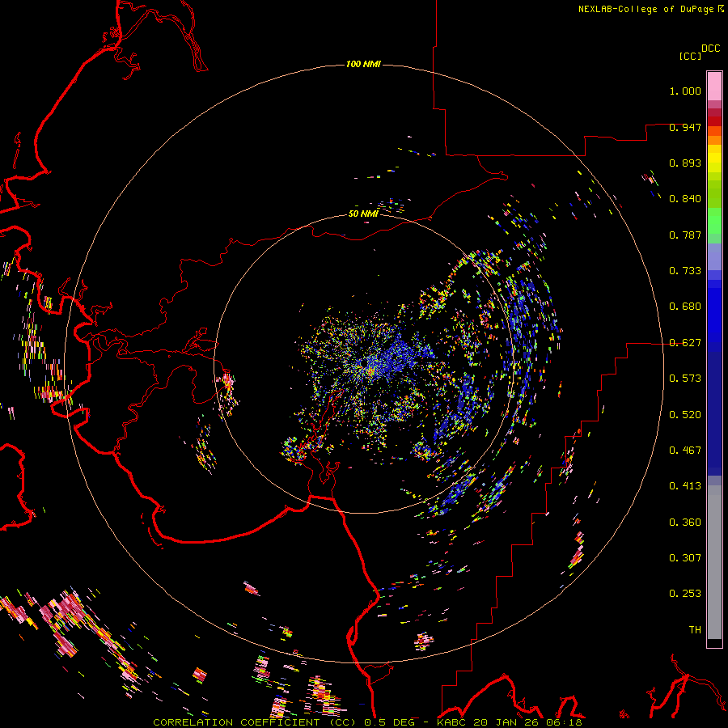Click the 50 NMI range ring label
Screen dimensions: 728x728
point(363,214)
